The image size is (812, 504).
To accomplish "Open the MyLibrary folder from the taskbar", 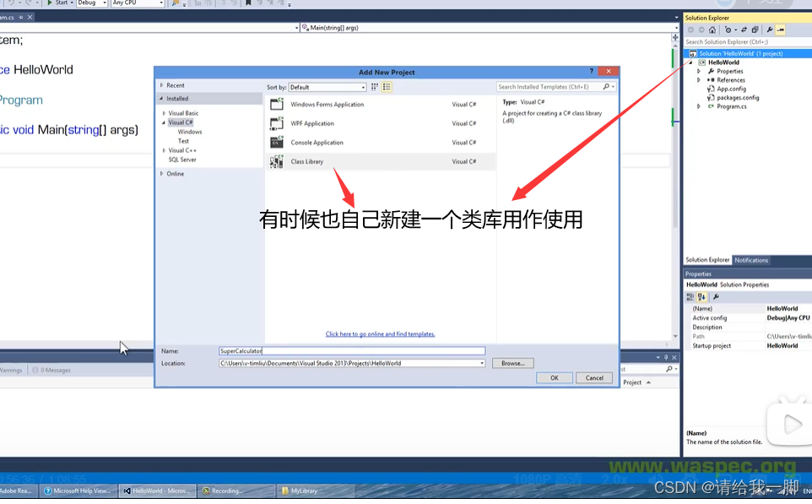I will 315,490.
